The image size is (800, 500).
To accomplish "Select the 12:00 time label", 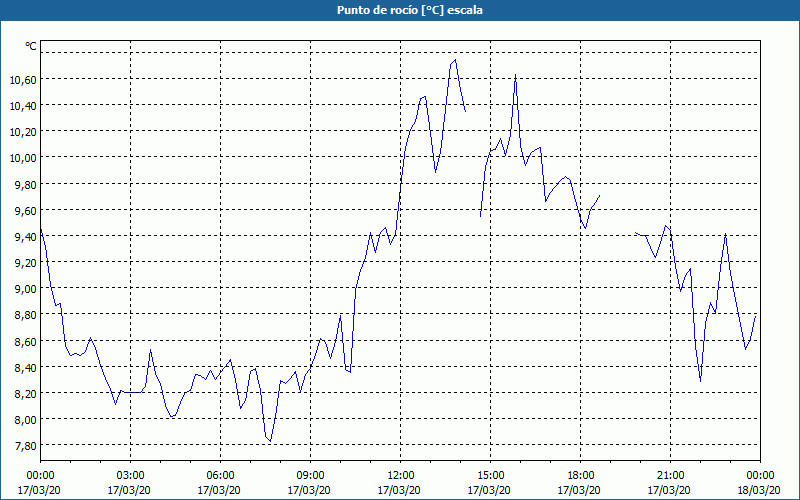I will point(401,475).
